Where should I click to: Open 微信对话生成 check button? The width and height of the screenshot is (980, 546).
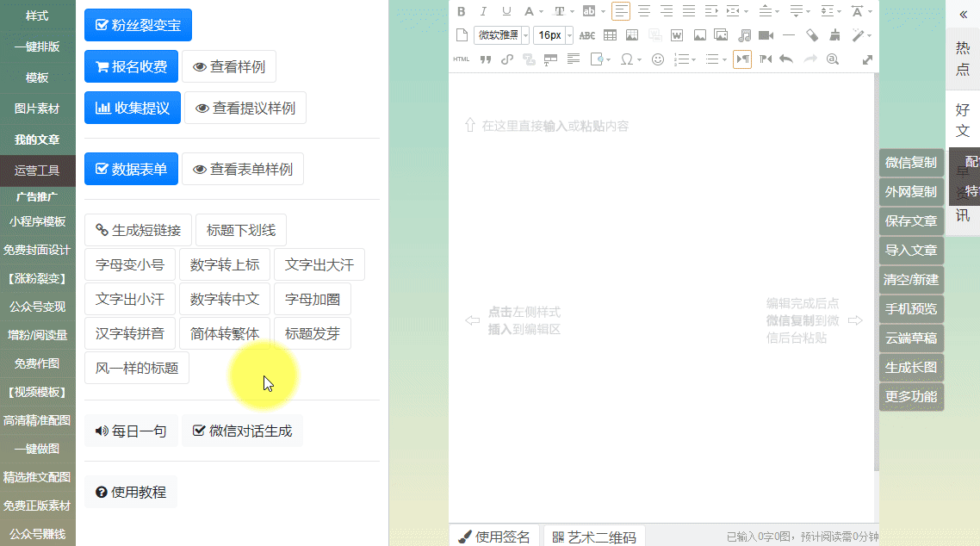[x=243, y=431]
